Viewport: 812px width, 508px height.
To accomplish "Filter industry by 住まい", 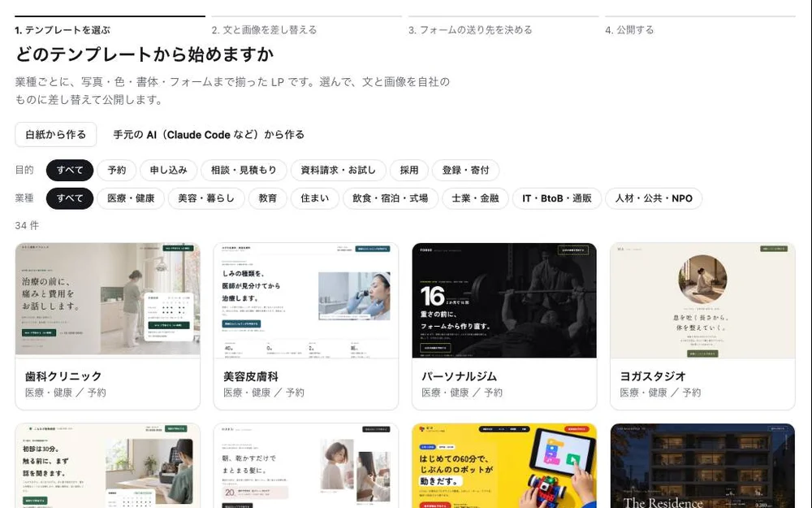I will point(315,198).
